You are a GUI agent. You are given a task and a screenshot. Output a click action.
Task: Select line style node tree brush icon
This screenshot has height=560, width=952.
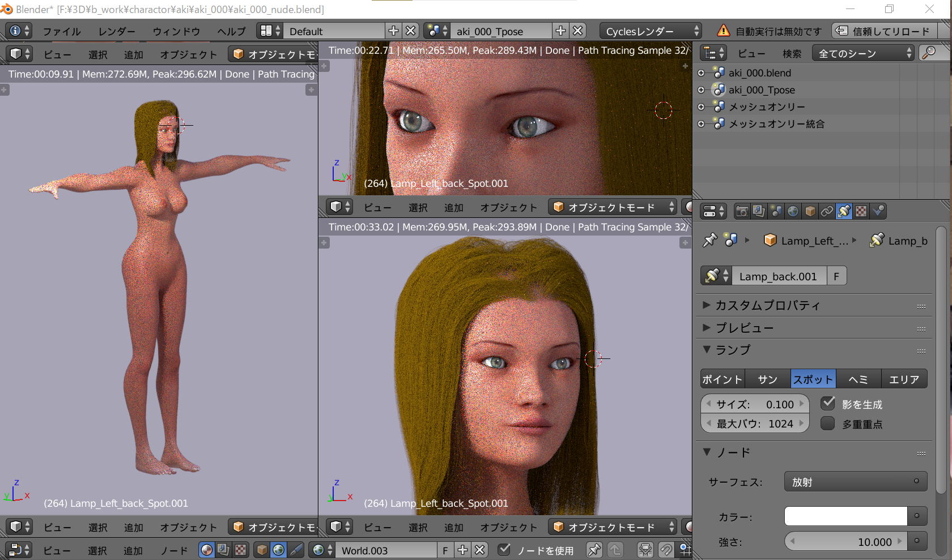click(296, 550)
